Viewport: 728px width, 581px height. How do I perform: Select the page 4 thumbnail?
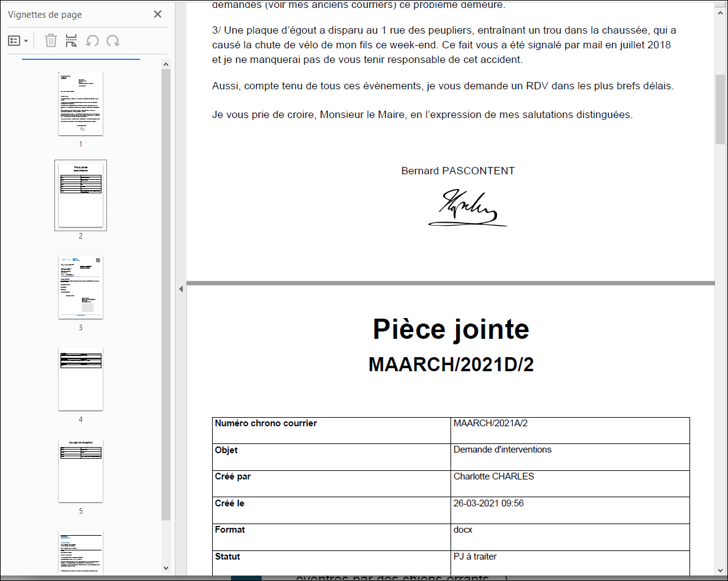click(x=80, y=379)
